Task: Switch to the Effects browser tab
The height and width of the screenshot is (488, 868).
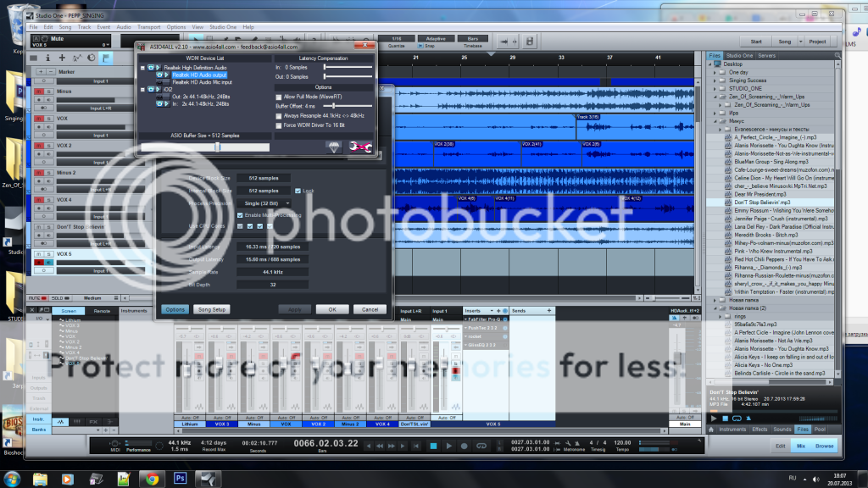Action: [759, 430]
